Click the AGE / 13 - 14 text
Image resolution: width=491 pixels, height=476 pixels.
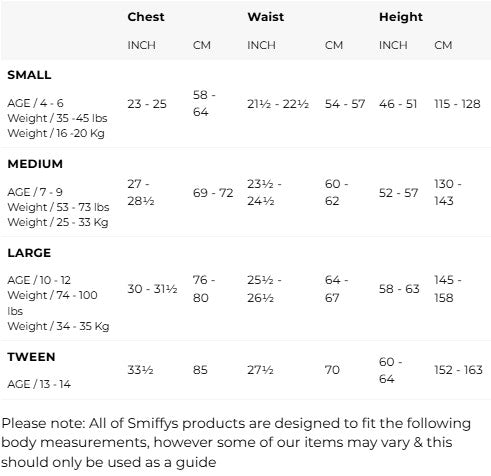(39, 384)
